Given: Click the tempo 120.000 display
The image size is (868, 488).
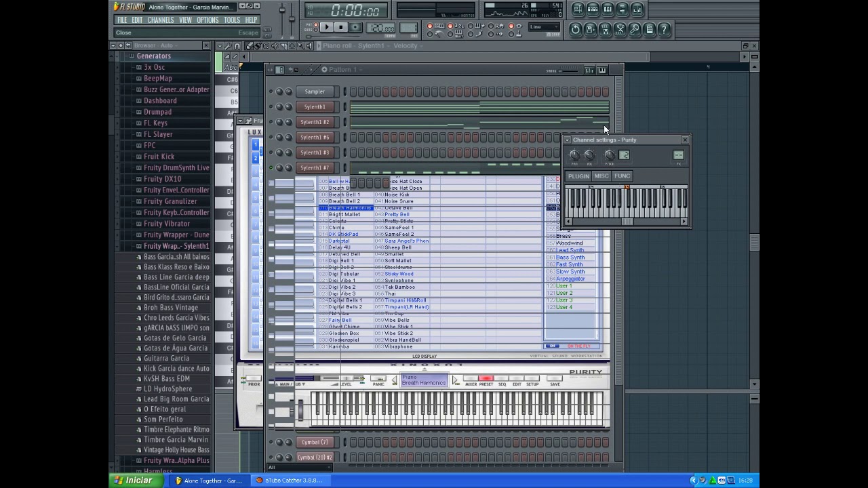Looking at the screenshot, I should pyautogui.click(x=380, y=28).
